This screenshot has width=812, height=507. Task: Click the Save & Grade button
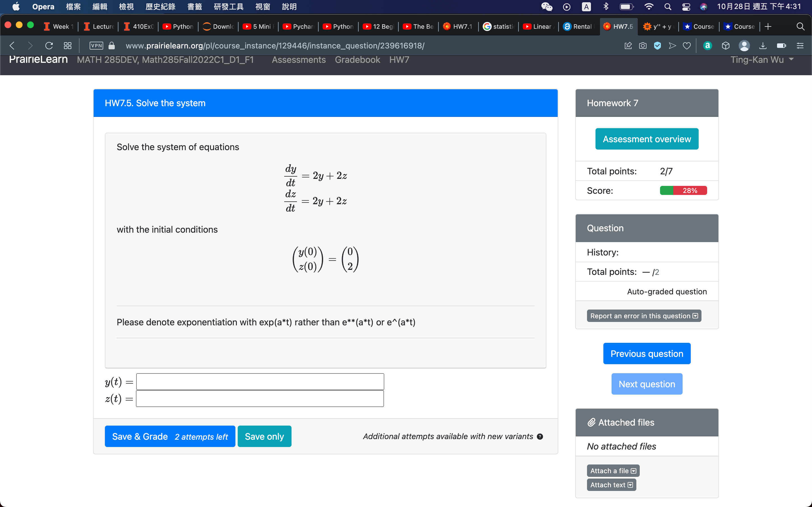(x=170, y=436)
